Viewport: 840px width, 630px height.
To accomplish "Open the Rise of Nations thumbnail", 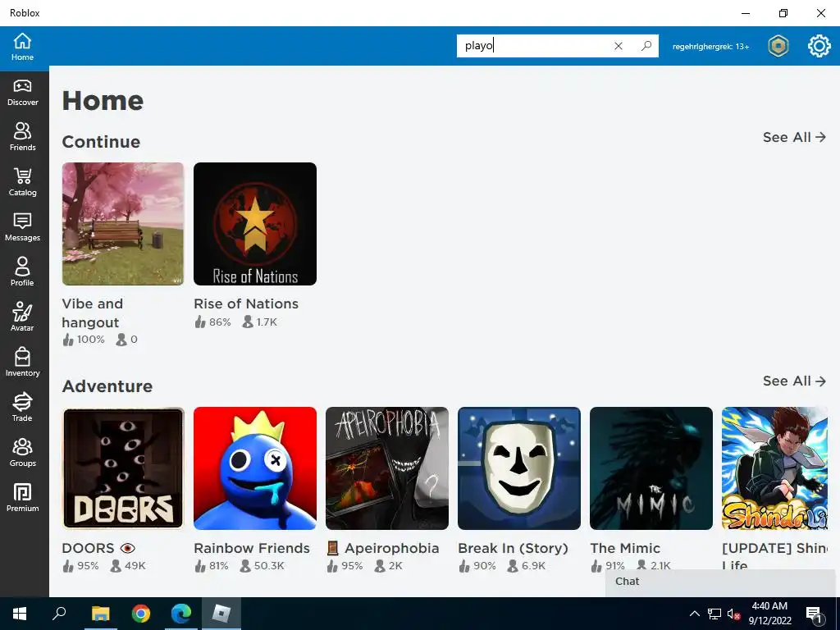I will click(255, 224).
